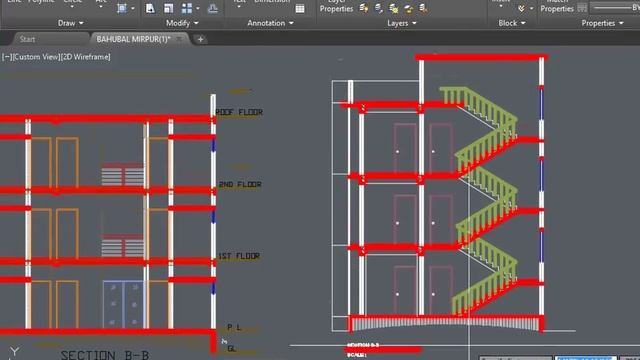This screenshot has width=640, height=360.
Task: Select the GL level label
Action: (x=232, y=348)
